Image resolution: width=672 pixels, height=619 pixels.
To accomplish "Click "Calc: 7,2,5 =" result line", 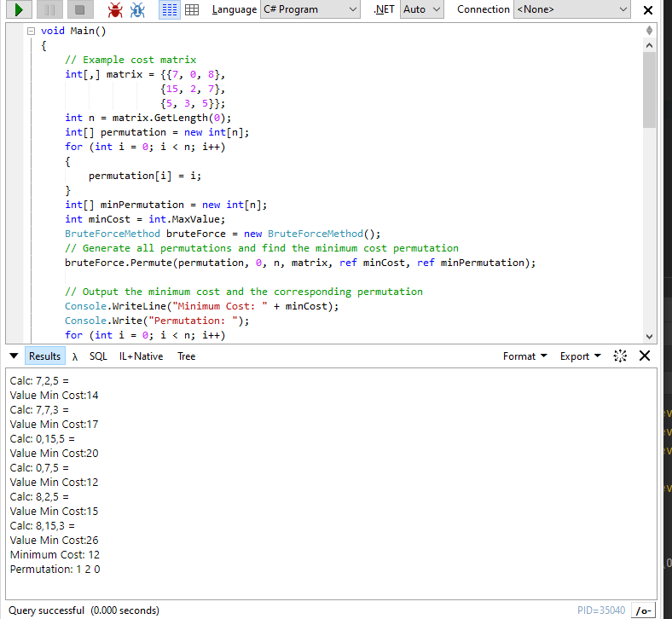I will [39, 381].
